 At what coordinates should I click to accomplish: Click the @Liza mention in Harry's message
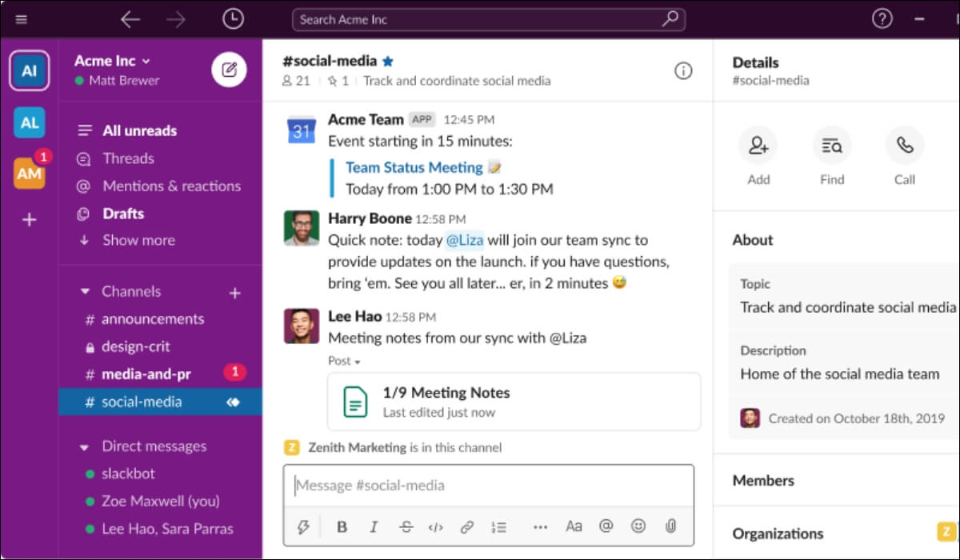(x=465, y=240)
